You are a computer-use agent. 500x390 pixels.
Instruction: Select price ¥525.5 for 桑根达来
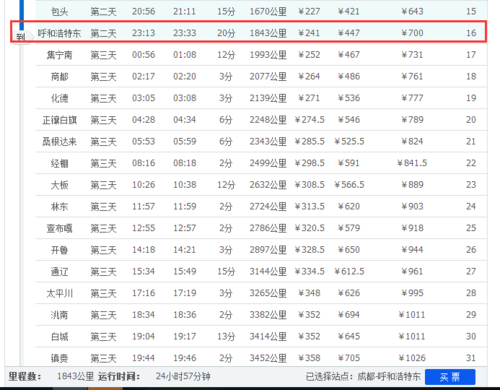(x=349, y=142)
